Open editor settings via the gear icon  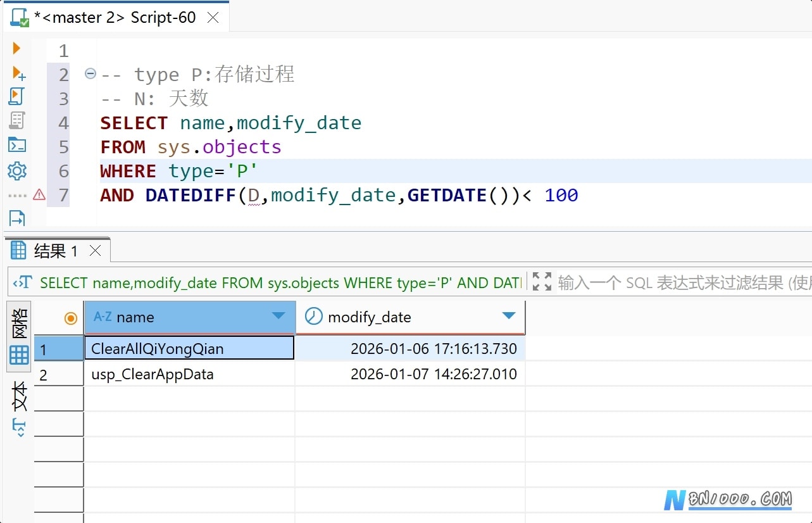[x=17, y=170]
